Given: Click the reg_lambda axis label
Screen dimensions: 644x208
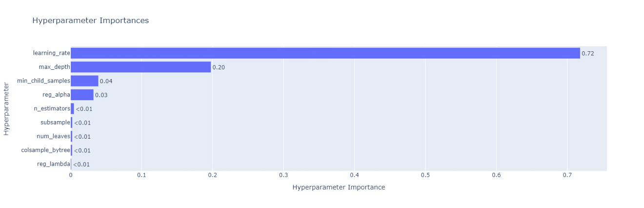Looking at the screenshot, I should pyautogui.click(x=53, y=164).
